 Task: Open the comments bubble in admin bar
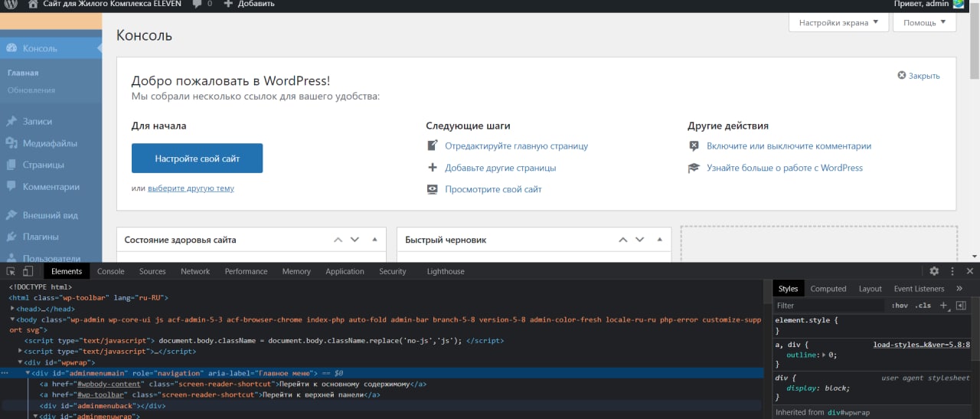point(198,4)
